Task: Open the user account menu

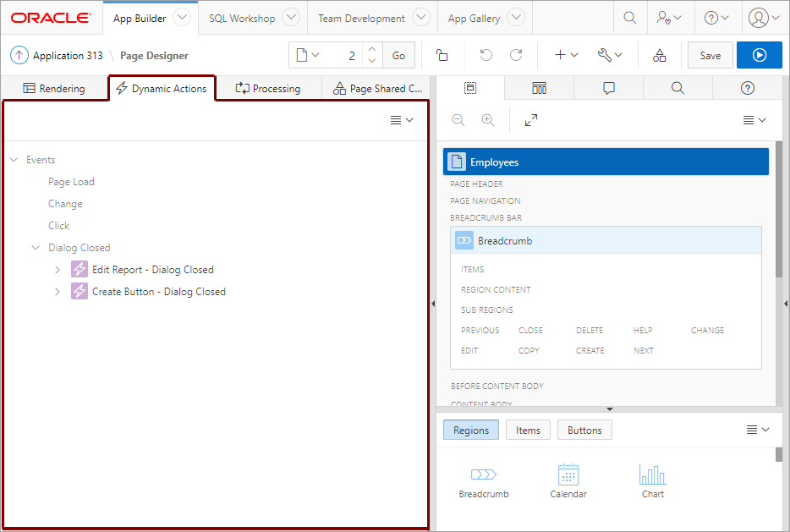Action: (764, 18)
